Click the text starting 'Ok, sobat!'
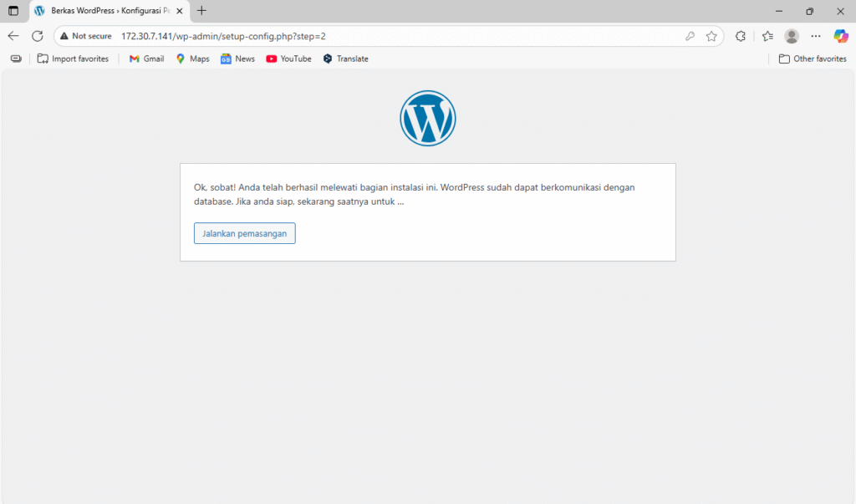Viewport: 856px width, 504px height. (415, 195)
